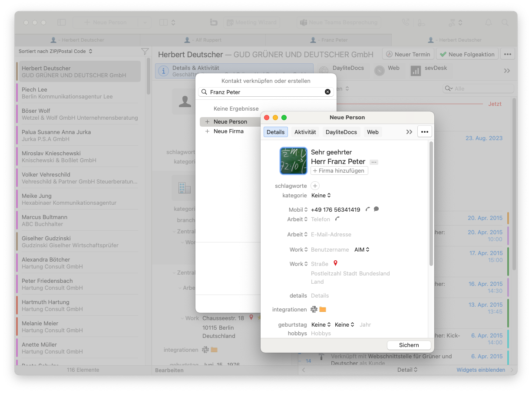Click the Jahr birthday year field
The image size is (532, 393).
pyautogui.click(x=365, y=325)
